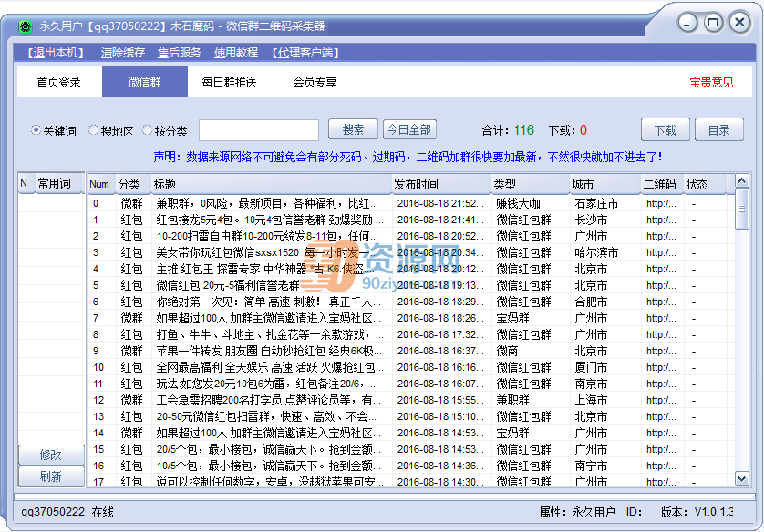Screen dimensions: 764x532
Task: Click the Num column header
Action: (x=101, y=184)
